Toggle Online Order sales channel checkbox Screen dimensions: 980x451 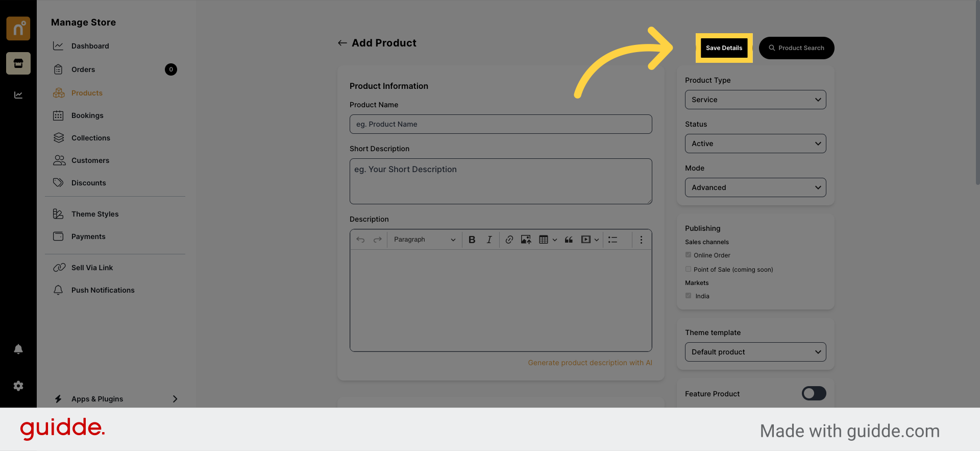tap(688, 255)
